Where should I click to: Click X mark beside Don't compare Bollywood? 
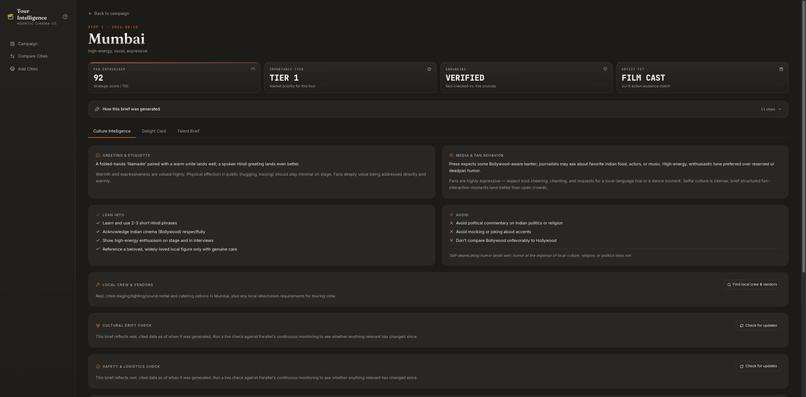(451, 241)
